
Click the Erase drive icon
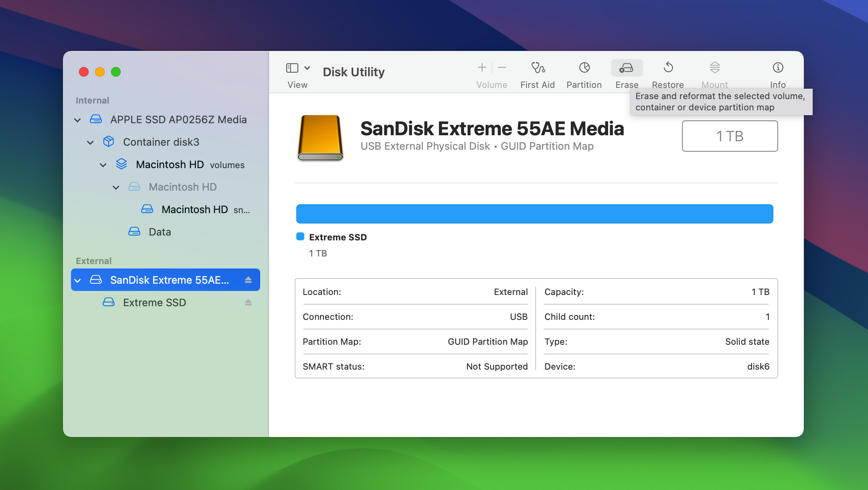coord(627,68)
